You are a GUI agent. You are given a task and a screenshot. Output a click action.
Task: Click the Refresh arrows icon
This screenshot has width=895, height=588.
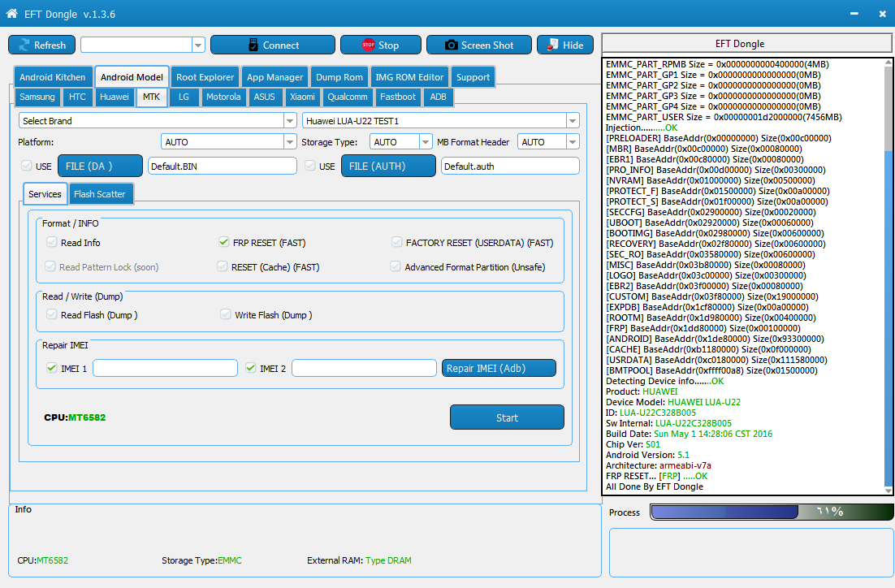pyautogui.click(x=24, y=45)
